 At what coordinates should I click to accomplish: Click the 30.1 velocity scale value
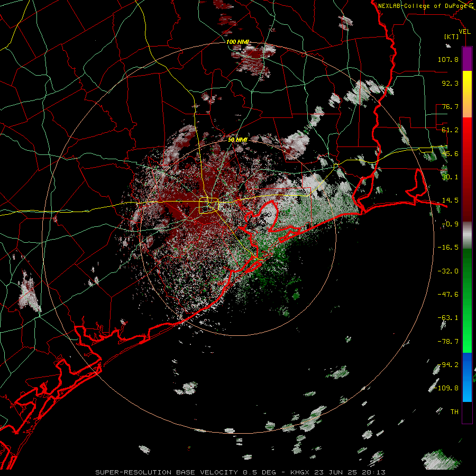click(450, 177)
